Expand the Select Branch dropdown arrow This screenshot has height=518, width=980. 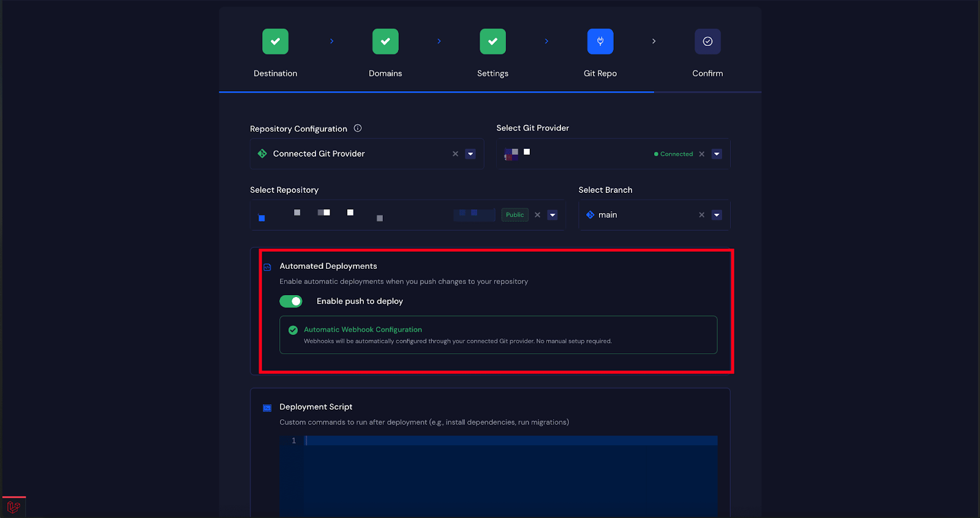point(717,215)
